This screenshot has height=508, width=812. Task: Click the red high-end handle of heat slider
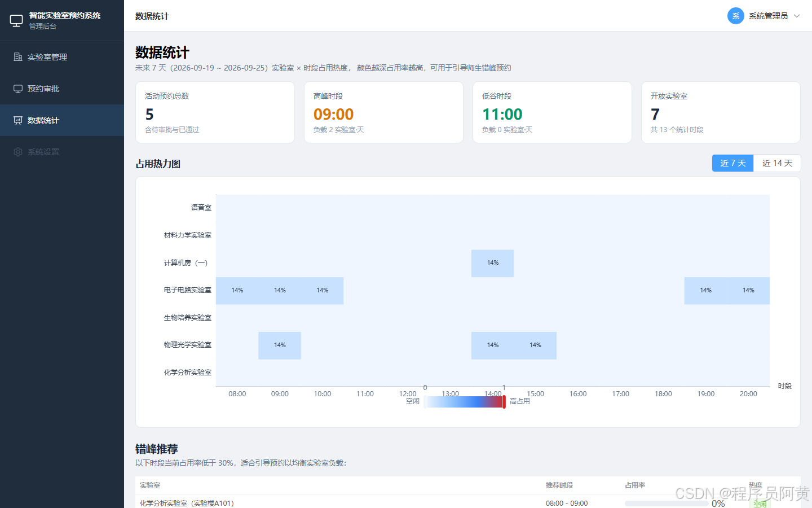coord(504,402)
